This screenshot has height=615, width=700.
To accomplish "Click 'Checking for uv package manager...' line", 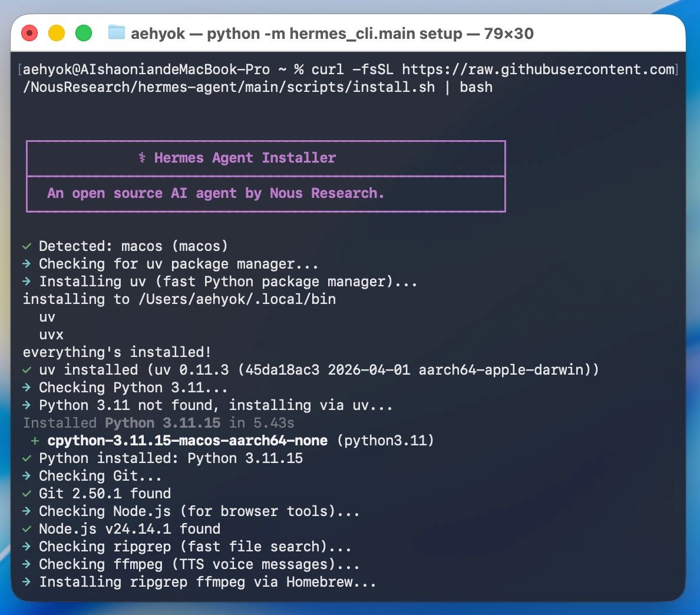I will (179, 264).
